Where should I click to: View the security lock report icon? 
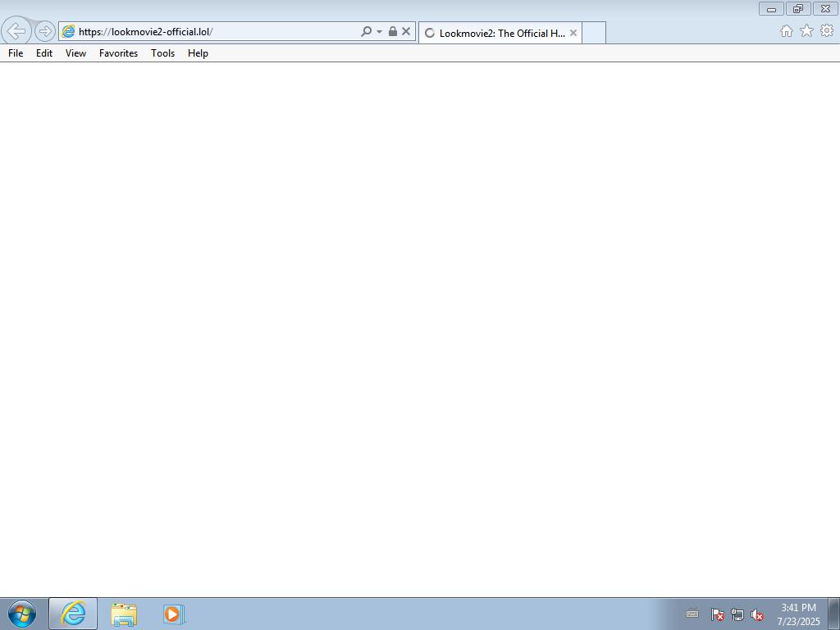[393, 31]
